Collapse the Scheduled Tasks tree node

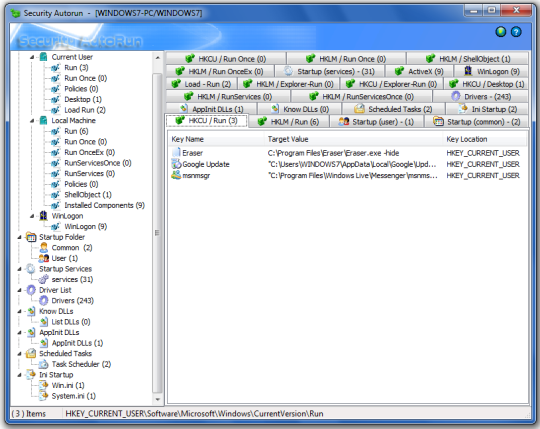point(20,354)
